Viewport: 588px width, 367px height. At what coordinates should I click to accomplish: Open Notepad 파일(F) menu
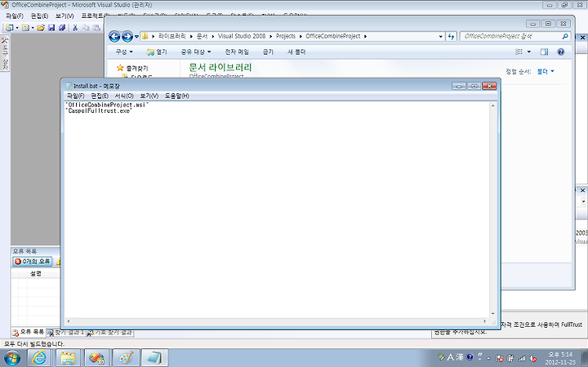(75, 96)
